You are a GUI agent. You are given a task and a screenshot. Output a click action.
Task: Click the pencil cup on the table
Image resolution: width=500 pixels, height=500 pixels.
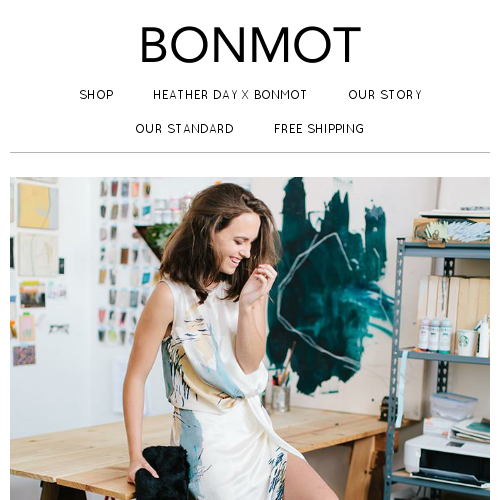click(x=280, y=390)
